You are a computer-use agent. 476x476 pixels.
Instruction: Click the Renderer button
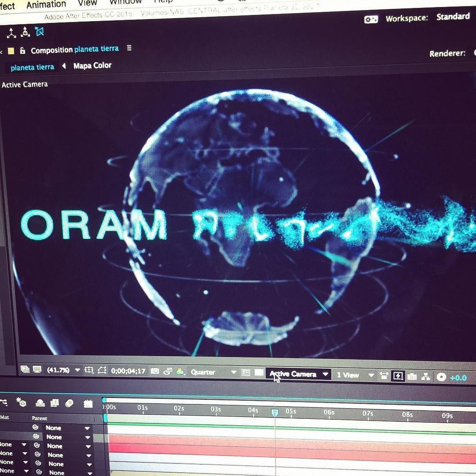click(446, 53)
